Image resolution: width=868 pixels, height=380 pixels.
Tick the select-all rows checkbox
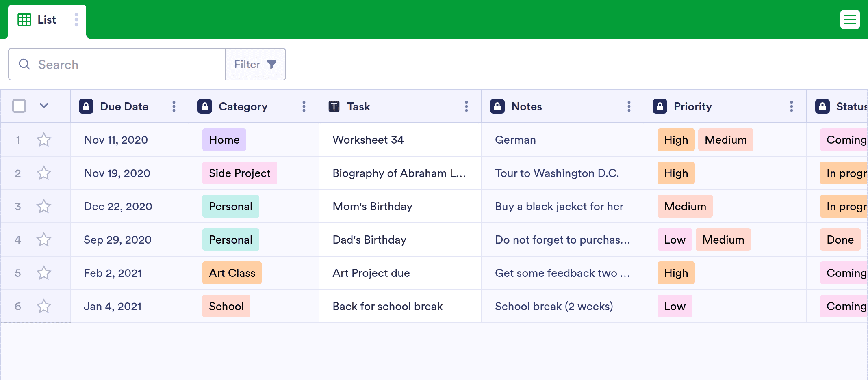(19, 106)
